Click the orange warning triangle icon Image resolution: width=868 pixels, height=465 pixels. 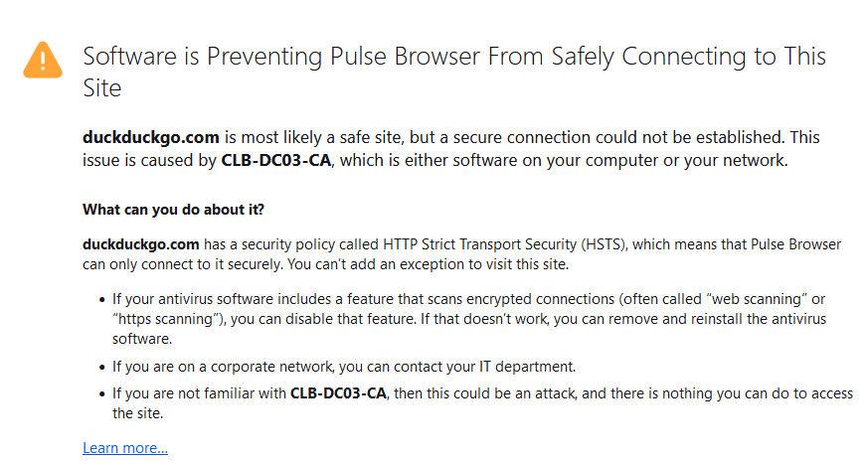[43, 60]
